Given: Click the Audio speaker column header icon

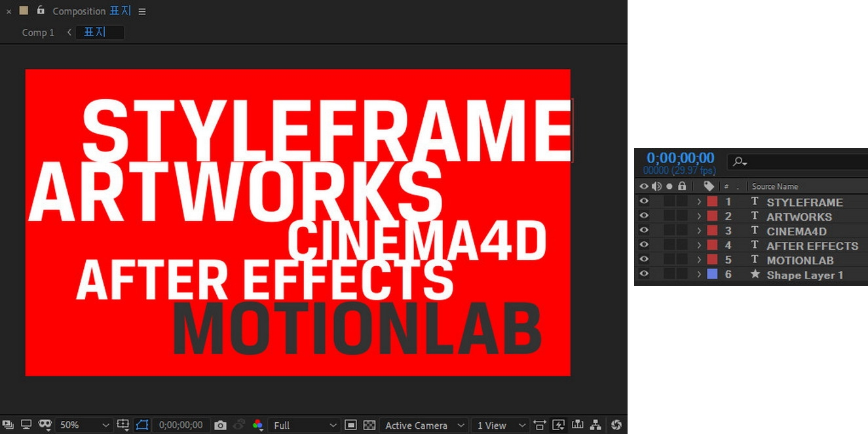Looking at the screenshot, I should click(656, 186).
